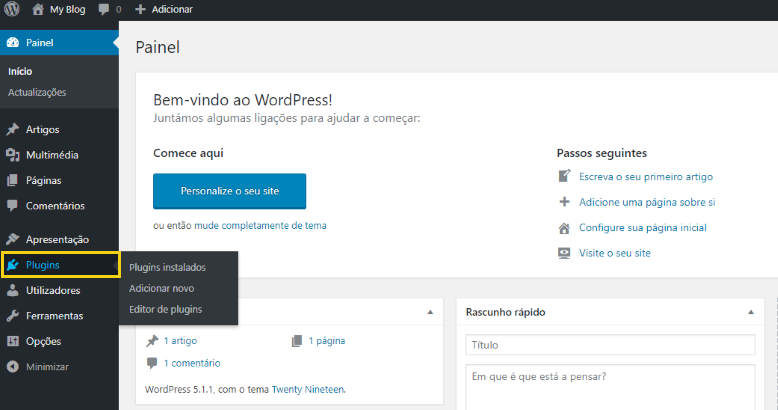Collapse the glance widget using its toggle arrow

point(430,312)
